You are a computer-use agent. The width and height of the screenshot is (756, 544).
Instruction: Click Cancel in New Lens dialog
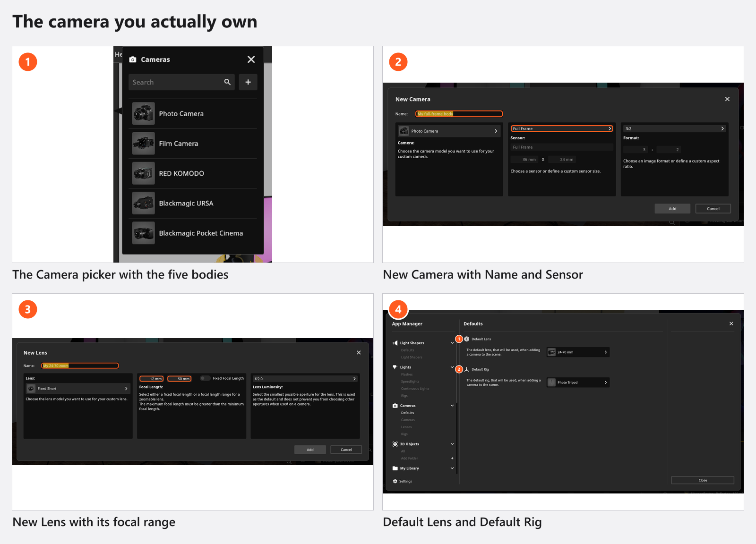click(346, 450)
